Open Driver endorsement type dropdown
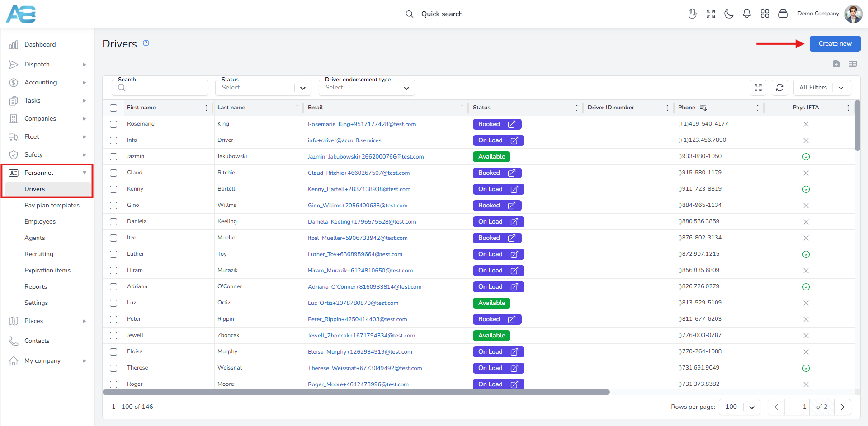This screenshot has height=426, width=868. 367,88
